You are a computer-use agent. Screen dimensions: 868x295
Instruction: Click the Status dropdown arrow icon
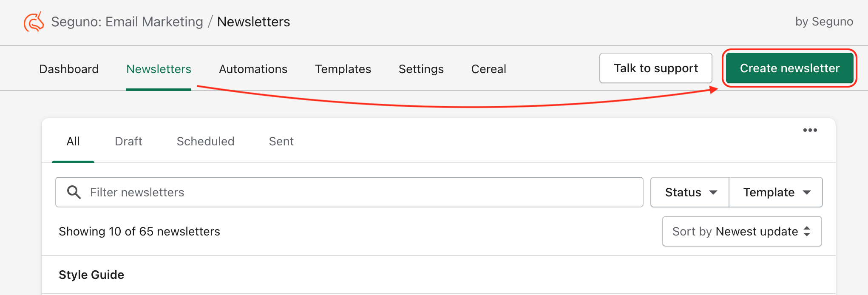(x=714, y=193)
